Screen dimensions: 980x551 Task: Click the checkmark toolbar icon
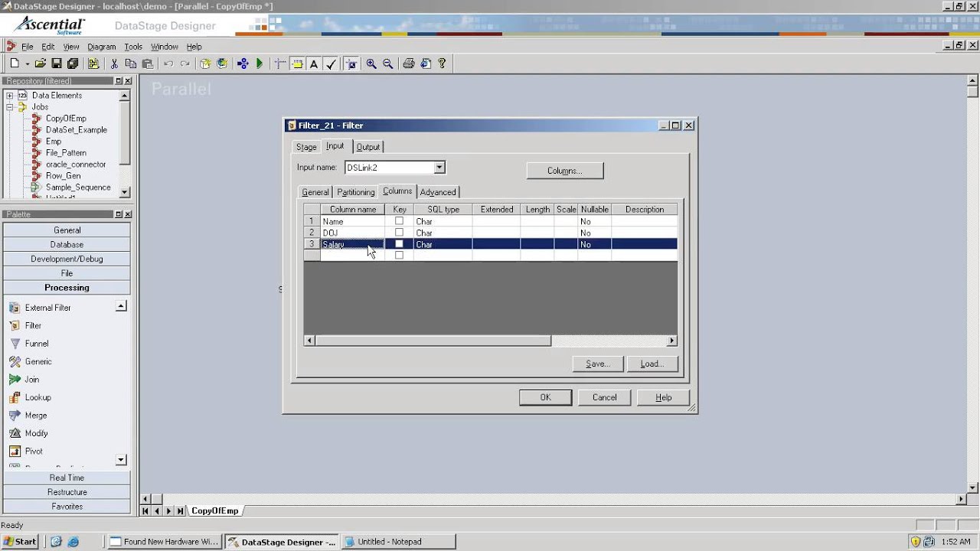tap(331, 64)
